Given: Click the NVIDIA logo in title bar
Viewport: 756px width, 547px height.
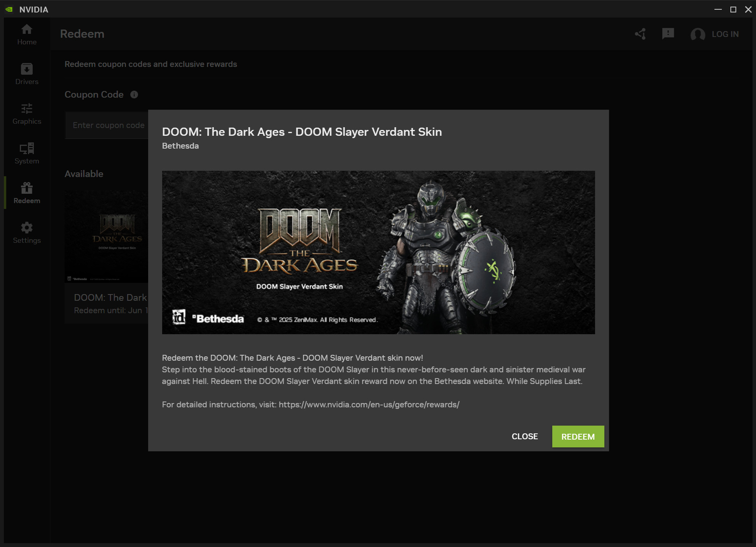Looking at the screenshot, I should coord(9,9).
